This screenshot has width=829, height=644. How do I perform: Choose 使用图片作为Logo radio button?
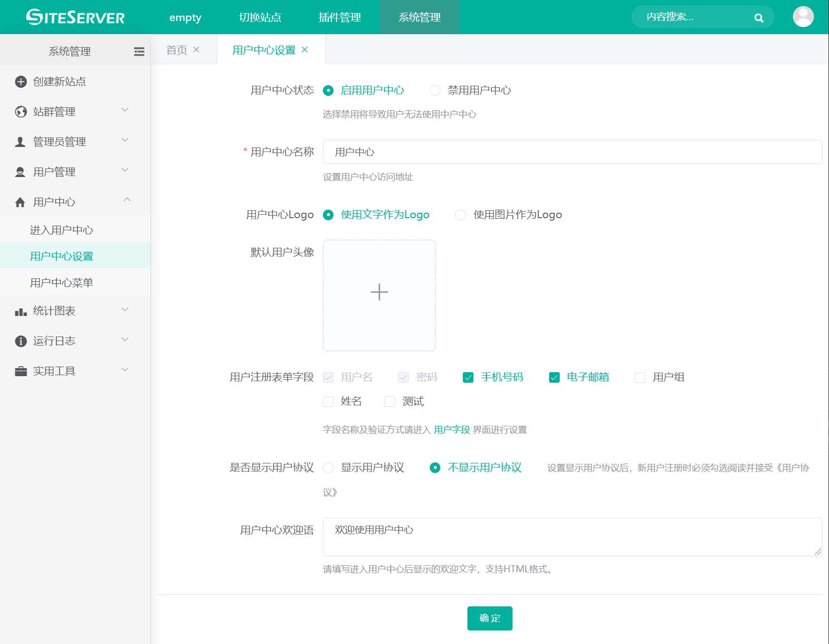(x=460, y=215)
